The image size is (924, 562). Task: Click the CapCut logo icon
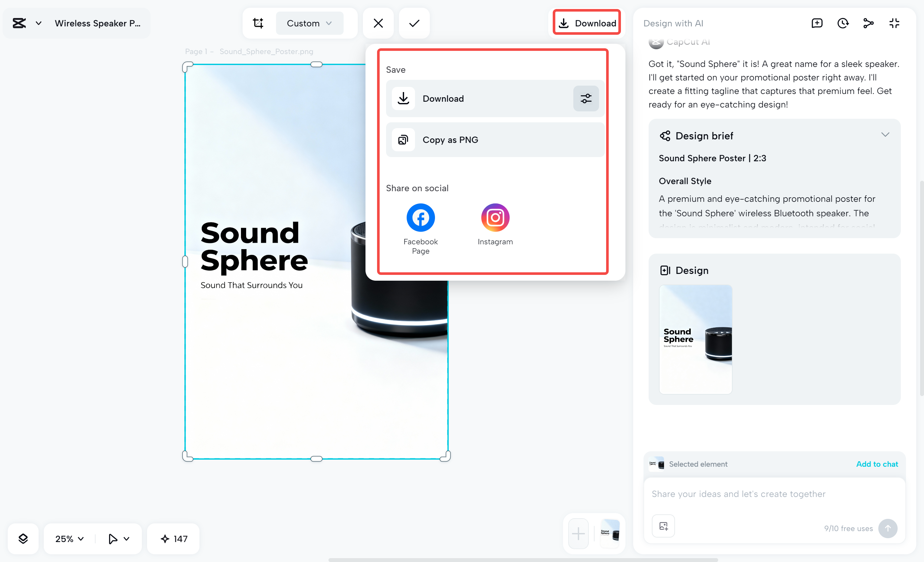pos(19,23)
